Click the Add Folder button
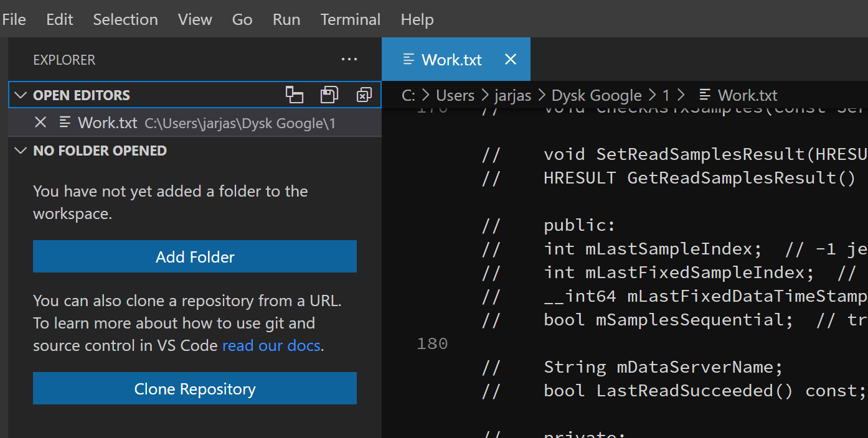The height and width of the screenshot is (438, 868). [x=195, y=257]
